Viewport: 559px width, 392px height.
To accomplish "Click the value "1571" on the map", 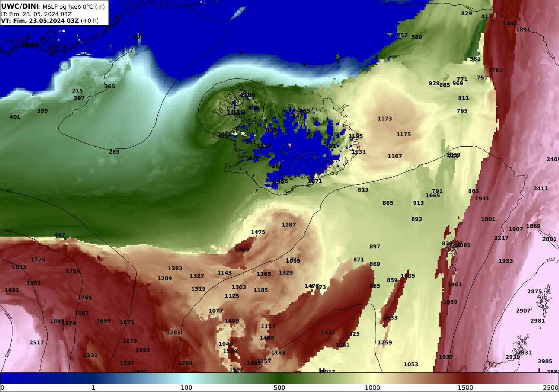I will [x=328, y=333].
